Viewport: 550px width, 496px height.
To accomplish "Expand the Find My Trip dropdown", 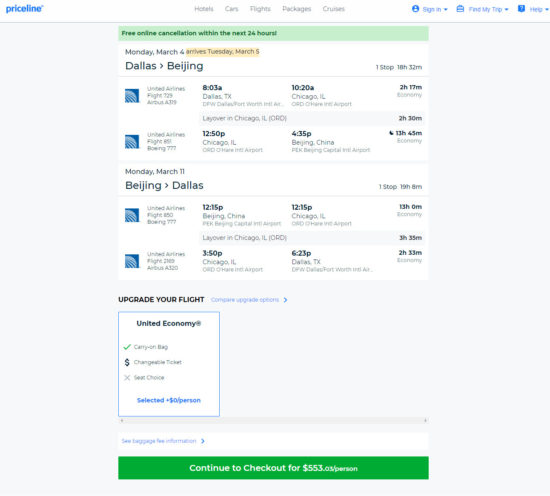I will (x=489, y=9).
